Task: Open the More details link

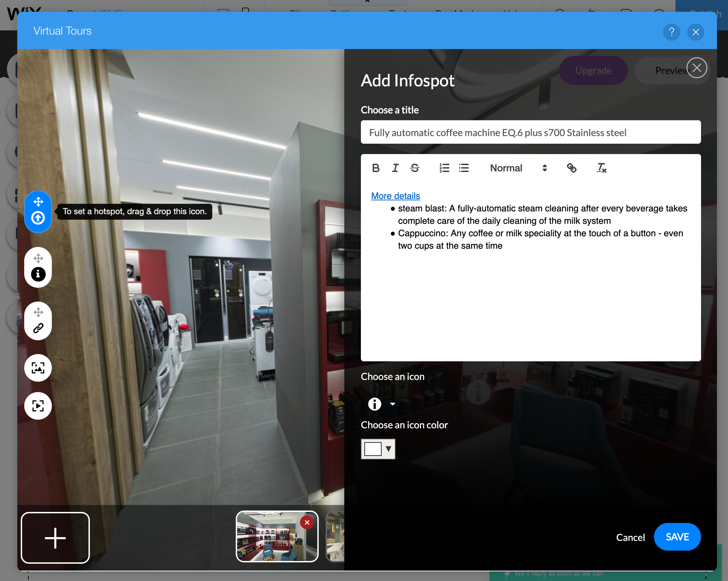Action: pos(395,196)
